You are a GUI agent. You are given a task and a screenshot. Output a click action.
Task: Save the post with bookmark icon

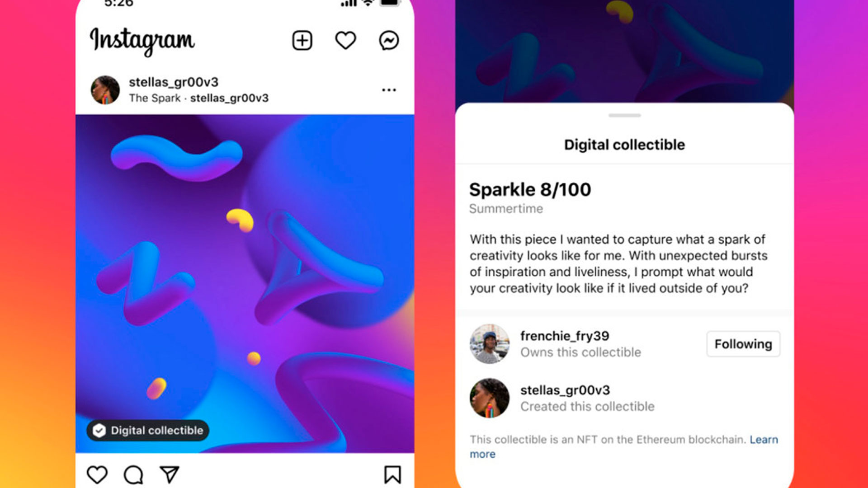[392, 475]
